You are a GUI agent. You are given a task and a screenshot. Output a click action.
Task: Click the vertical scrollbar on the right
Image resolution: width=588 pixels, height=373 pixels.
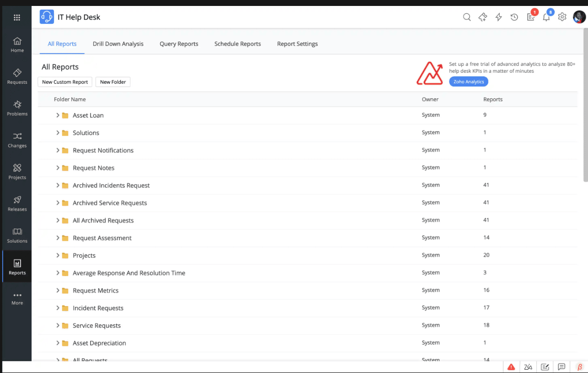point(585,105)
